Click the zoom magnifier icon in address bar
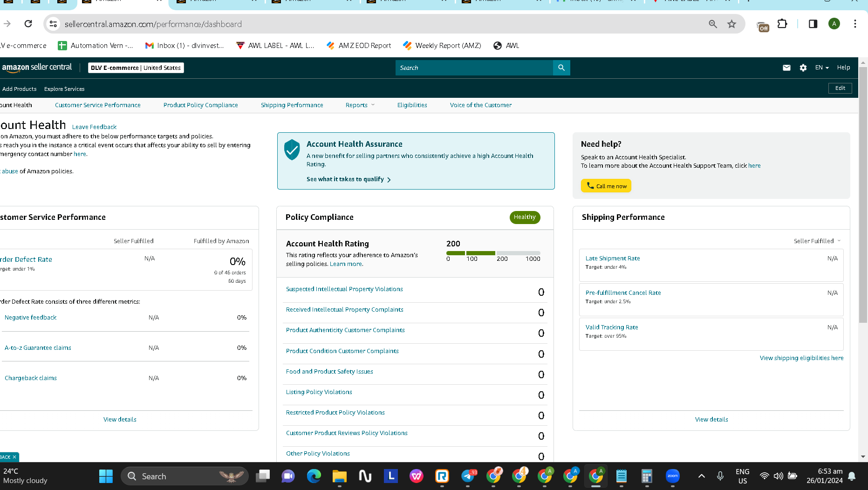 (x=713, y=24)
